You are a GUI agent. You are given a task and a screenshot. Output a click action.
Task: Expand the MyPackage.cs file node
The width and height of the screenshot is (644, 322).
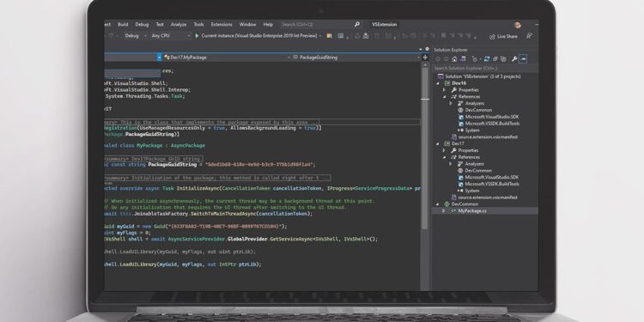(444, 210)
